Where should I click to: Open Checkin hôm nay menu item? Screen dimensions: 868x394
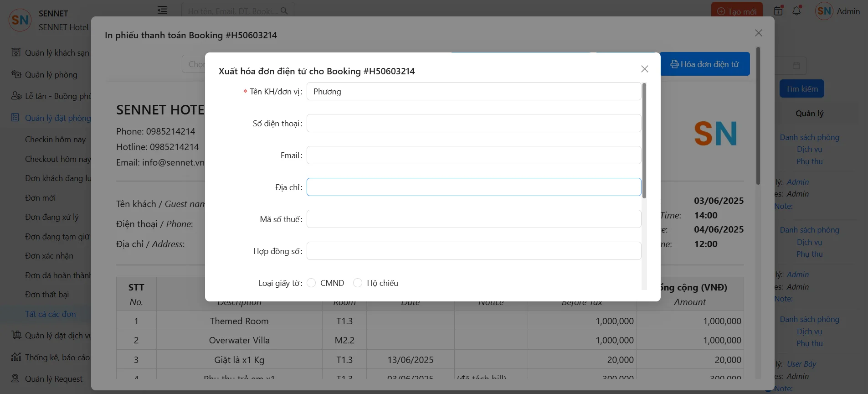[55, 140]
